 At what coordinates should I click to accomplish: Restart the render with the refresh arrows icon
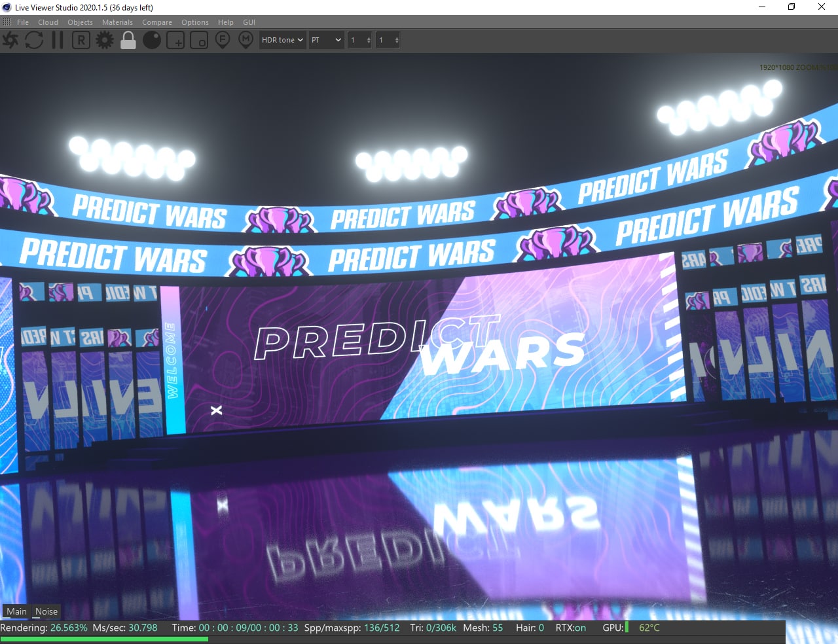pyautogui.click(x=34, y=40)
